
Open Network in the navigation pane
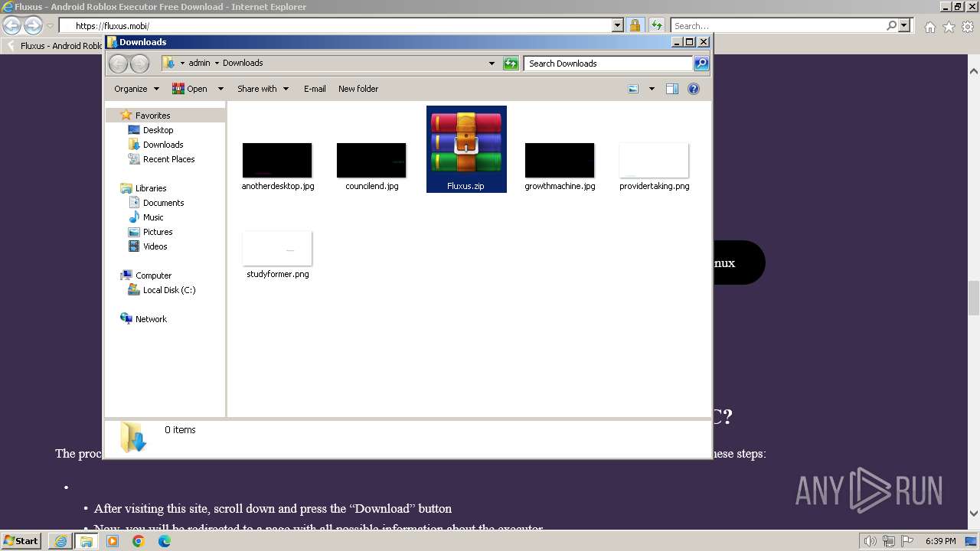pyautogui.click(x=151, y=319)
